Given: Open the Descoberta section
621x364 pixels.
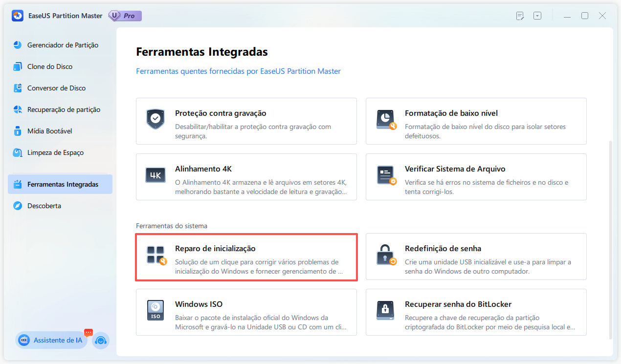Looking at the screenshot, I should point(60,206).
